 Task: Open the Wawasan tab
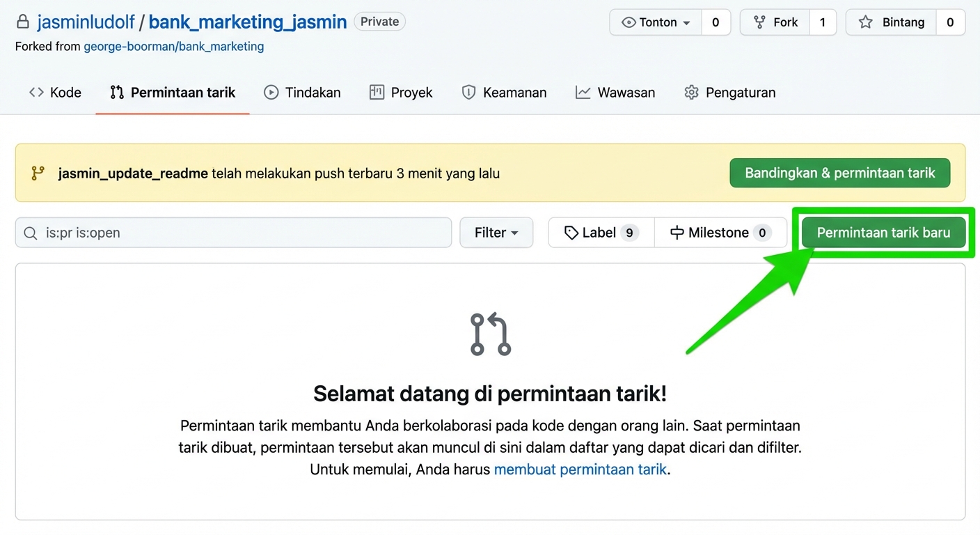[615, 93]
